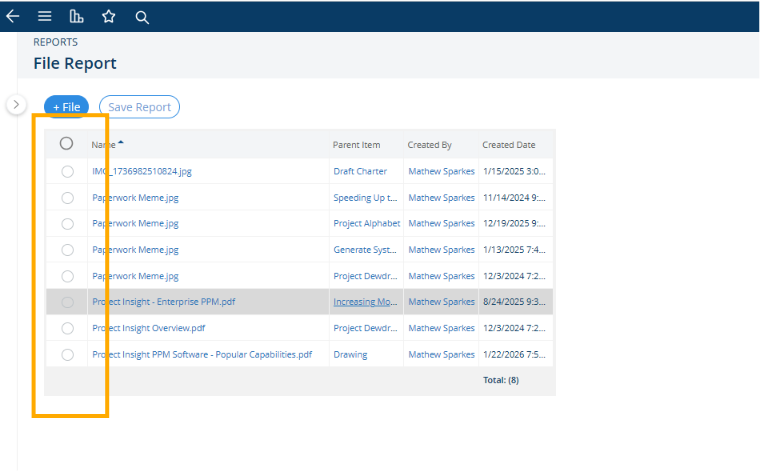Select the Enterprise PPM.pdf row's radio button
The image size is (760, 471).
tap(67, 302)
